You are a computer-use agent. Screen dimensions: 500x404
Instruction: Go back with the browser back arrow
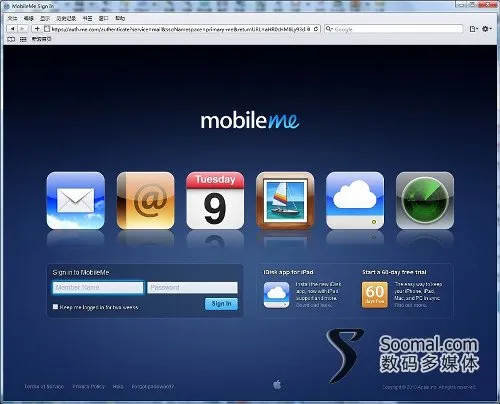pyautogui.click(x=12, y=29)
